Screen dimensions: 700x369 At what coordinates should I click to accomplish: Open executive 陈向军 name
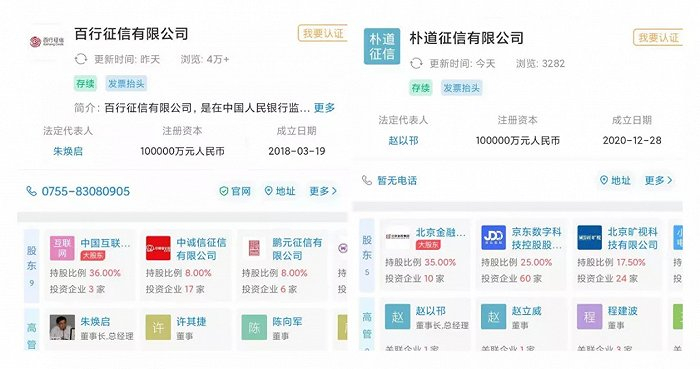pyautogui.click(x=287, y=322)
